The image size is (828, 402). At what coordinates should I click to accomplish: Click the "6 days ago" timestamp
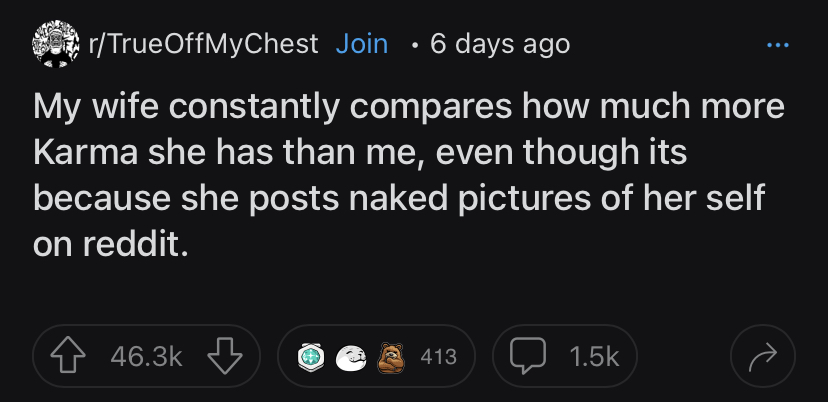(x=499, y=44)
